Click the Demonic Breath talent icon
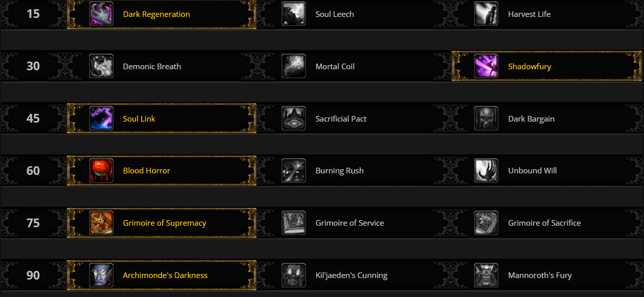This screenshot has width=644, height=297. pos(101,66)
